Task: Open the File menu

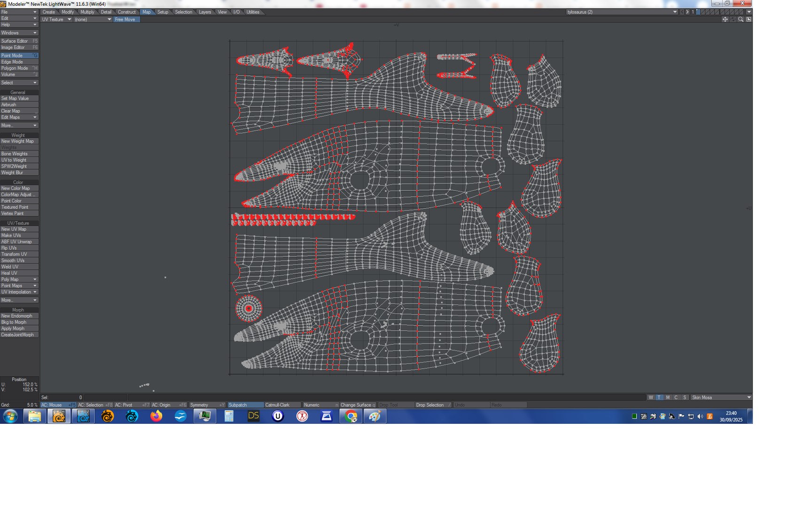Action: [x=19, y=12]
